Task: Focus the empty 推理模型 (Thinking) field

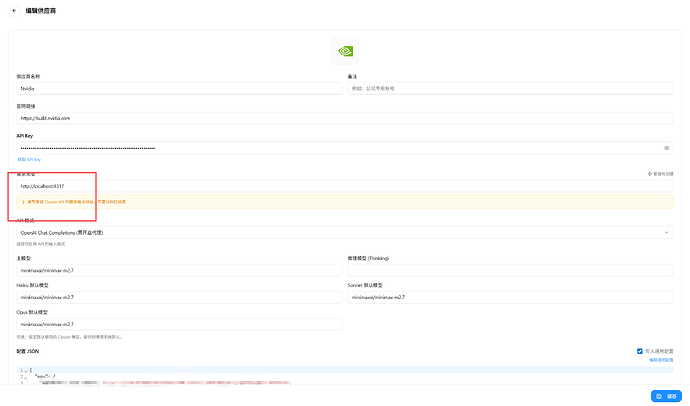Action: [x=510, y=271]
